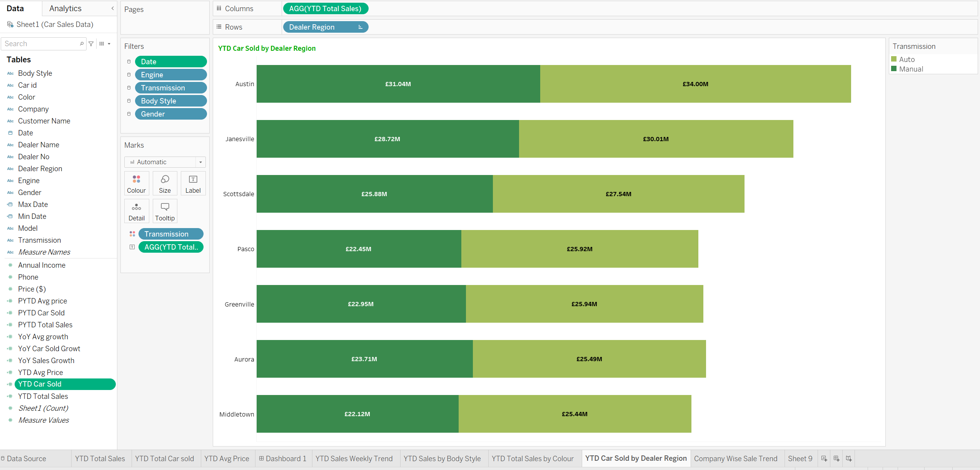Open the Tooltip marks card

point(165,211)
